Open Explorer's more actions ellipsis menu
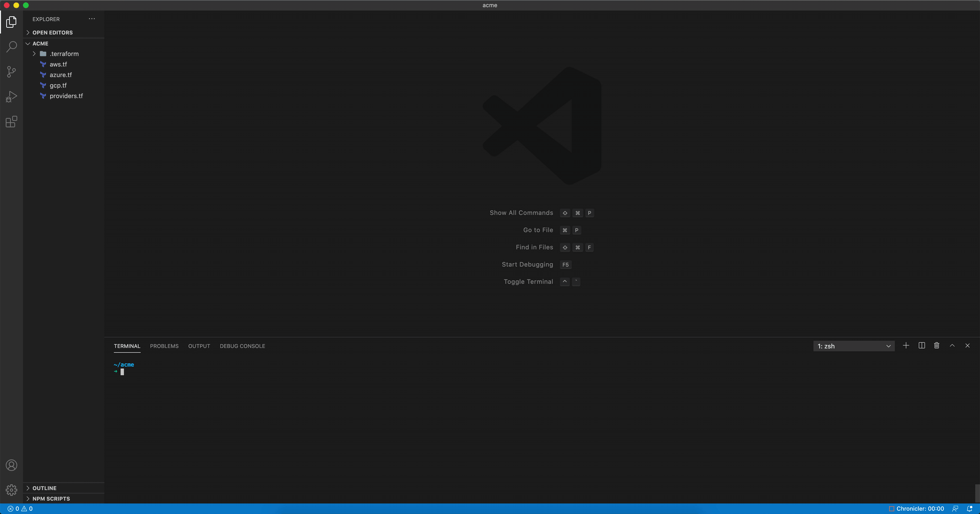The height and width of the screenshot is (514, 980). coord(92,19)
